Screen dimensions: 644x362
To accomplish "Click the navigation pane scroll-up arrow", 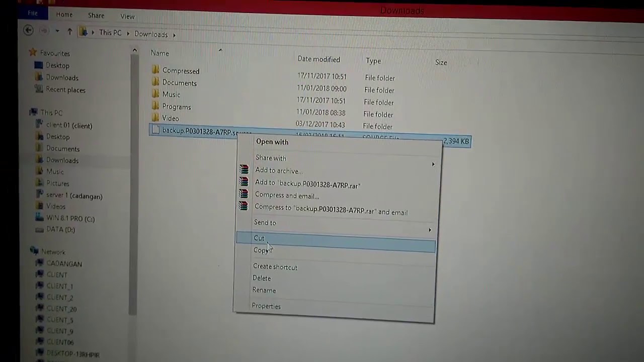I will pyautogui.click(x=134, y=50).
